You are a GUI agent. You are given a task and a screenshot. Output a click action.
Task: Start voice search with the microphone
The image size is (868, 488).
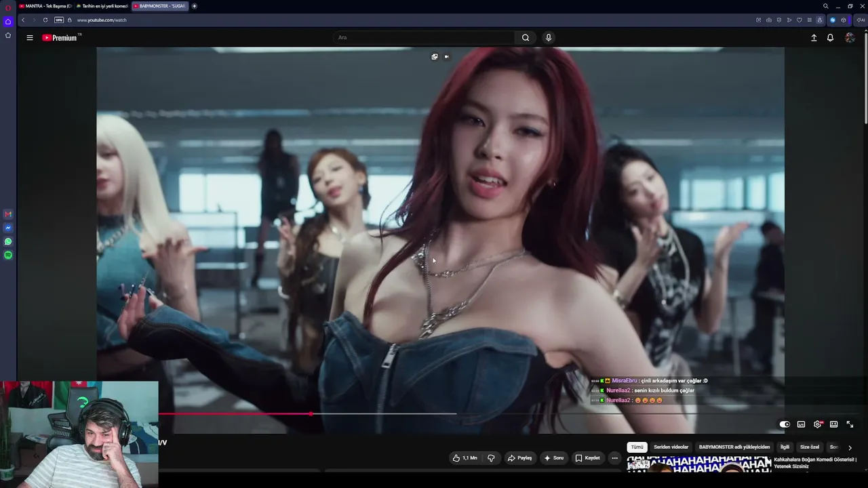tap(549, 38)
